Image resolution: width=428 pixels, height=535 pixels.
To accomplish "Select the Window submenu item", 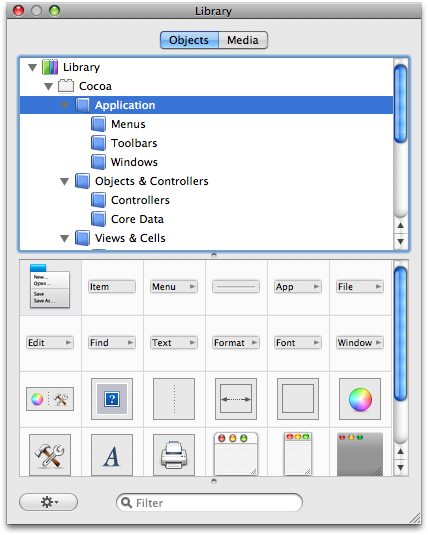I will pyautogui.click(x=360, y=343).
